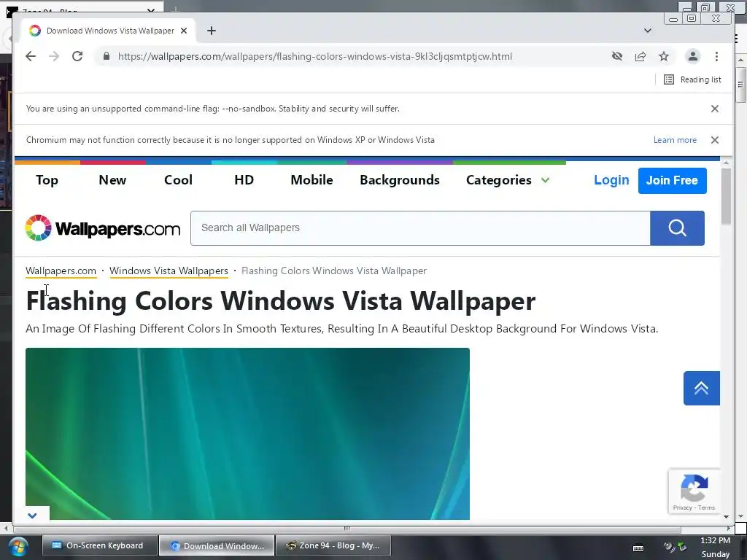Click the green Vista wallpaper image
The image size is (747, 560).
coord(247,433)
